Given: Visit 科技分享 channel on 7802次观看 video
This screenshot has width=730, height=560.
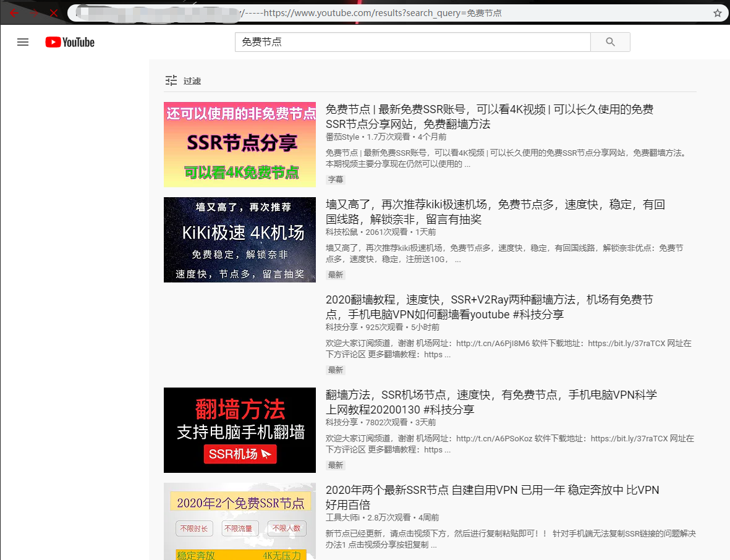Looking at the screenshot, I should [342, 422].
